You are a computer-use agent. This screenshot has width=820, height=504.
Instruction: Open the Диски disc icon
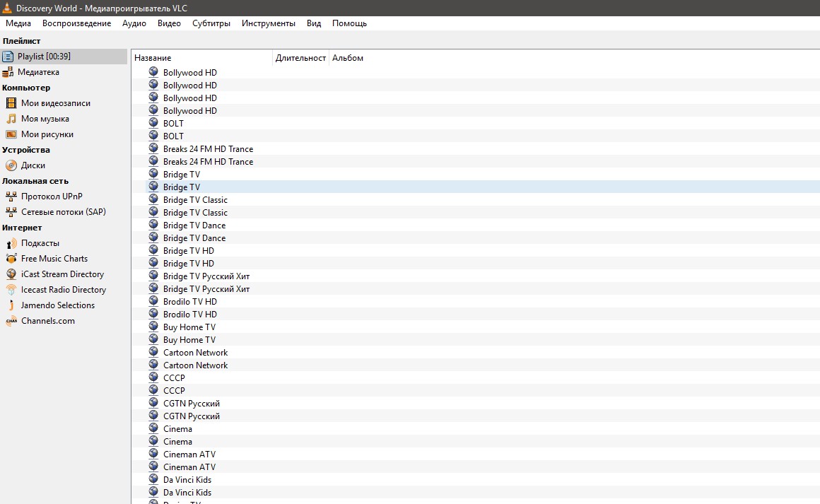point(11,165)
